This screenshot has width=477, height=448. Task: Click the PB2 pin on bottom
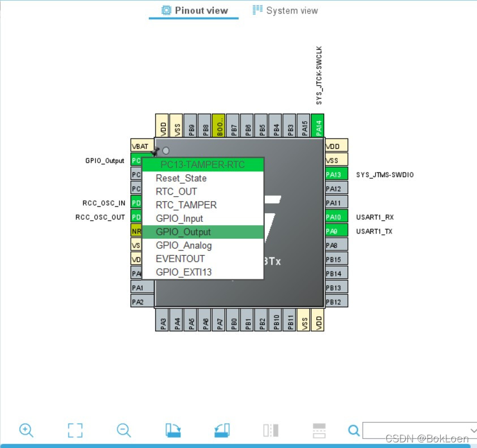point(261,320)
